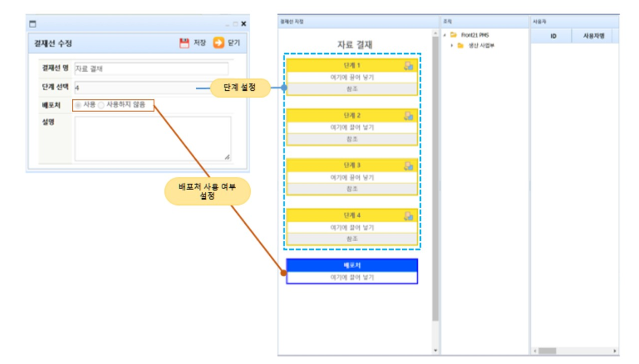This screenshot has width=639, height=364.
Task: Click the 저장 button label
Action: click(x=200, y=43)
